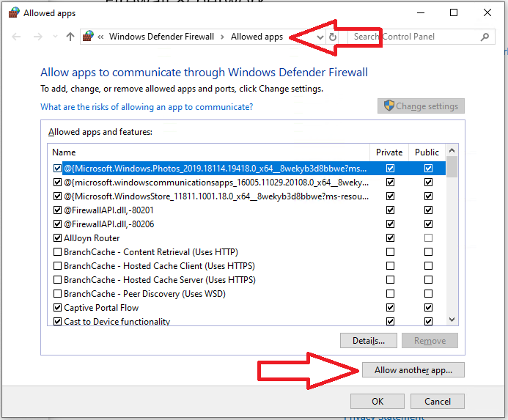Select the Microsoft.Windows.Photos row text
This screenshot has height=420, width=508.
click(x=215, y=169)
